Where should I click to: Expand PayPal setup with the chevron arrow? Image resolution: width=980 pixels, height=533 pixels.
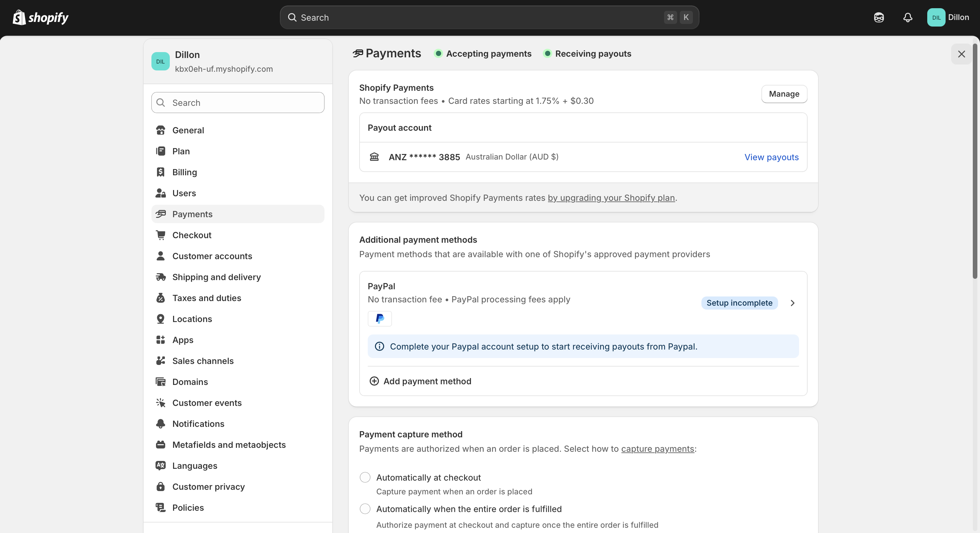click(x=793, y=303)
